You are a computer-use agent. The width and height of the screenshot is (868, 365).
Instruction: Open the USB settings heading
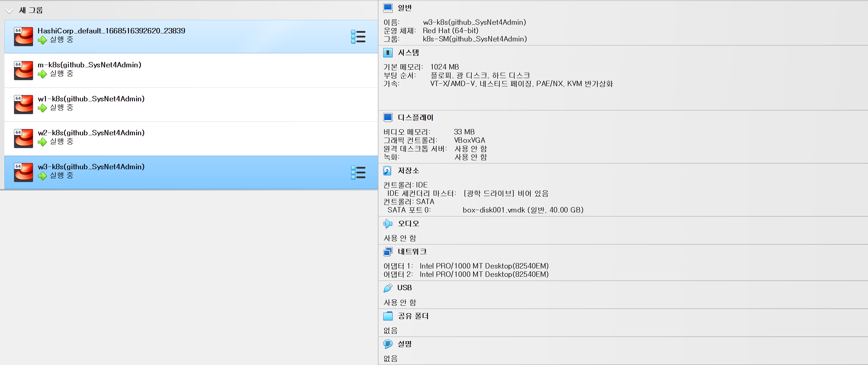404,288
